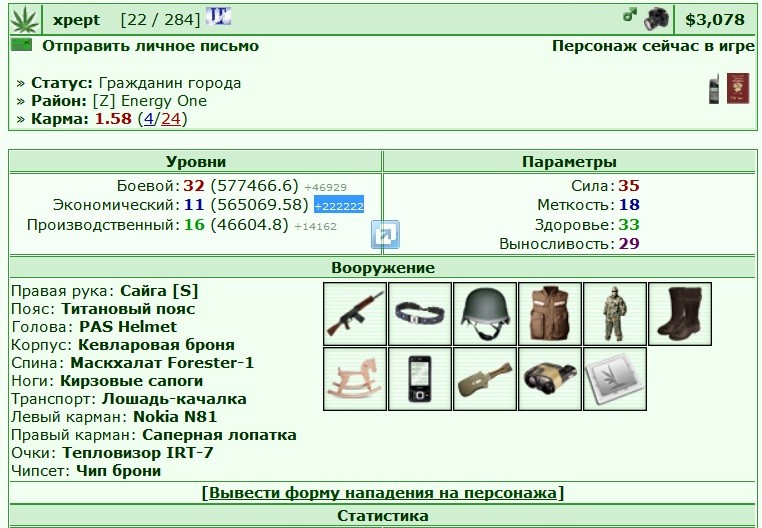The height and width of the screenshot is (528, 762).
Task: Click the 'Маскхалат Forester-1' item name
Action: coord(162,363)
